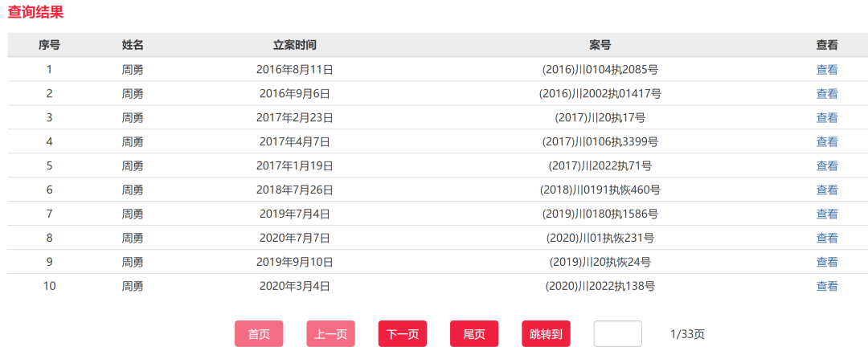Click the 查看 column header
This screenshot has height=355, width=868.
click(x=826, y=45)
